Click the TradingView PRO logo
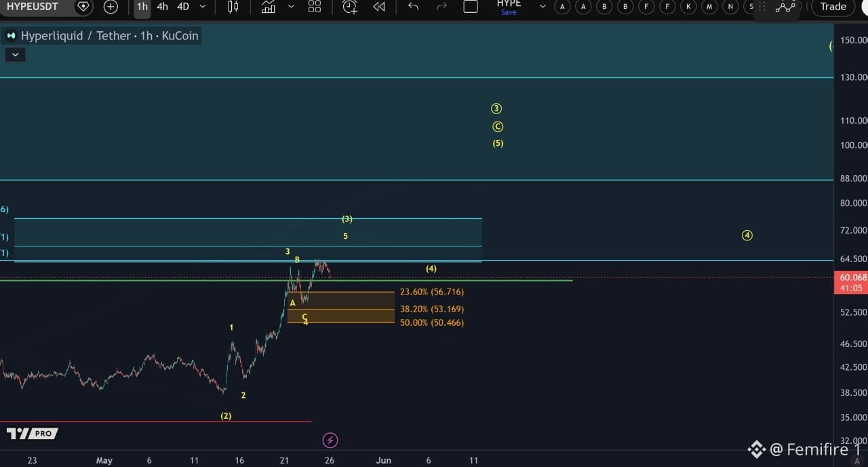 32,433
